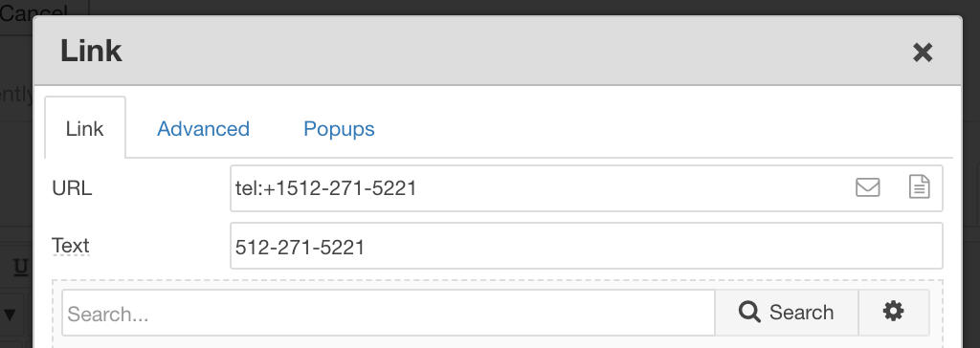The image size is (980, 348).
Task: Open the file browser icon beside URL
Action: [x=919, y=186]
